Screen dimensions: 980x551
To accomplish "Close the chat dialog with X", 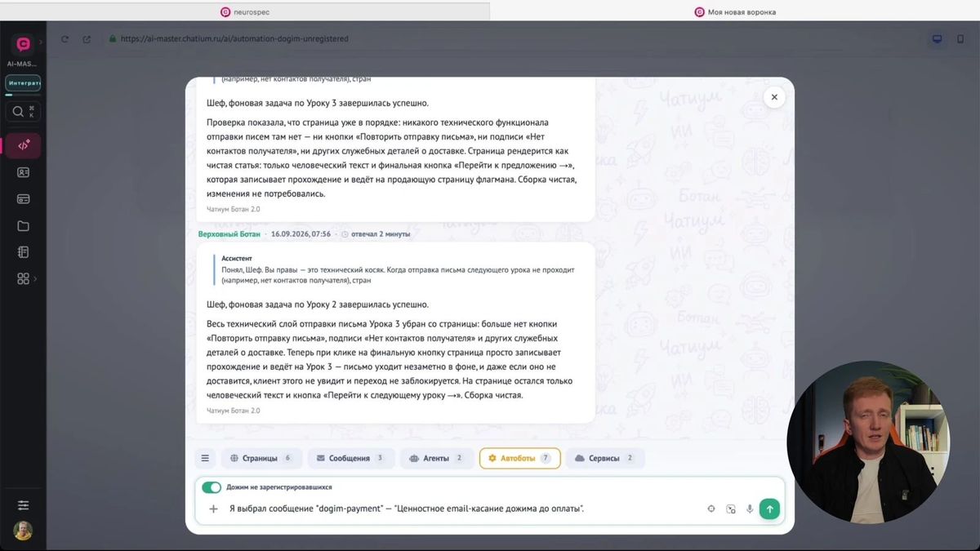I will point(774,97).
